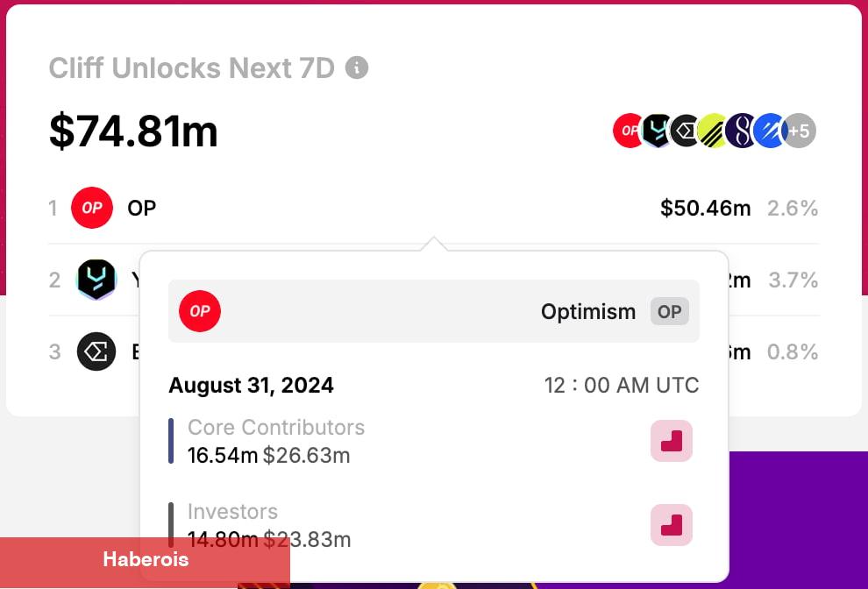The width and height of the screenshot is (868, 589).
Task: Click the red OP logo in popup header
Action: coord(200,311)
